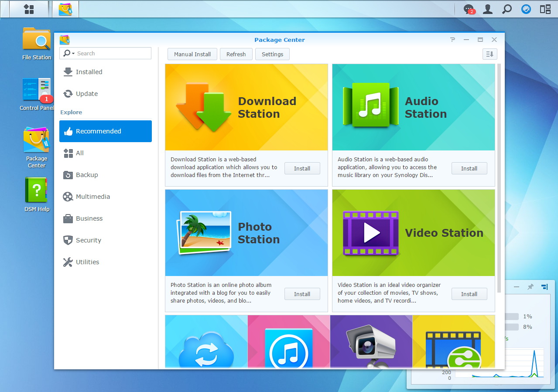
Task: Click the 8% usage bar in widget
Action: (511, 327)
